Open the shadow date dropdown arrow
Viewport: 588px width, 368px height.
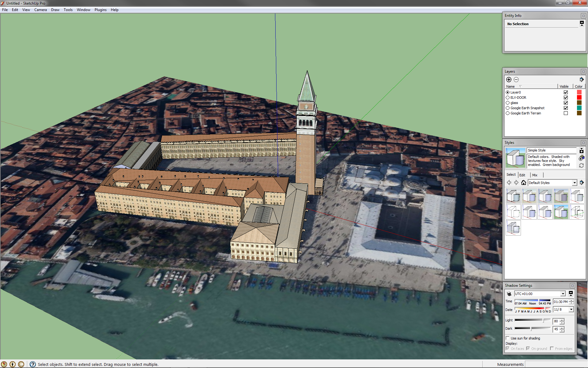pyautogui.click(x=571, y=310)
